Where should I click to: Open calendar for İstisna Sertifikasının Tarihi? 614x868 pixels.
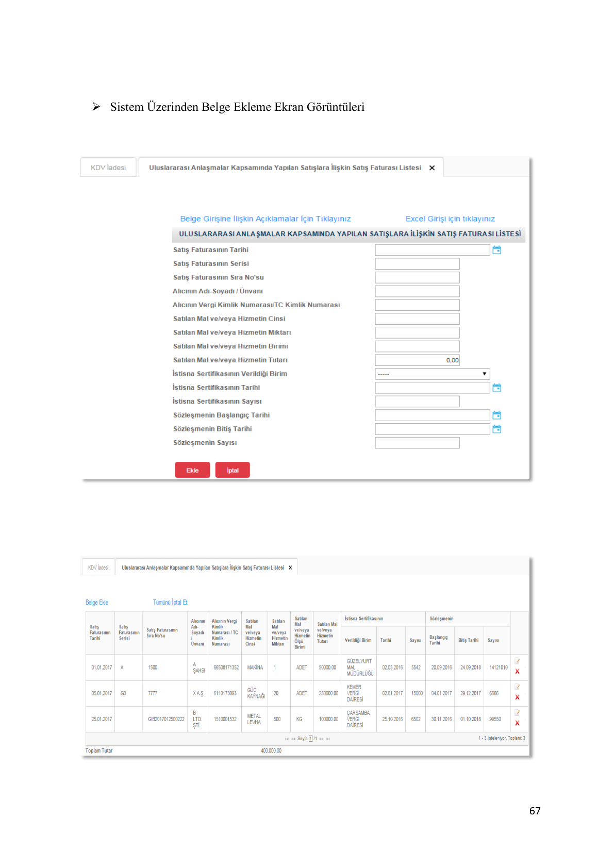[x=496, y=388]
